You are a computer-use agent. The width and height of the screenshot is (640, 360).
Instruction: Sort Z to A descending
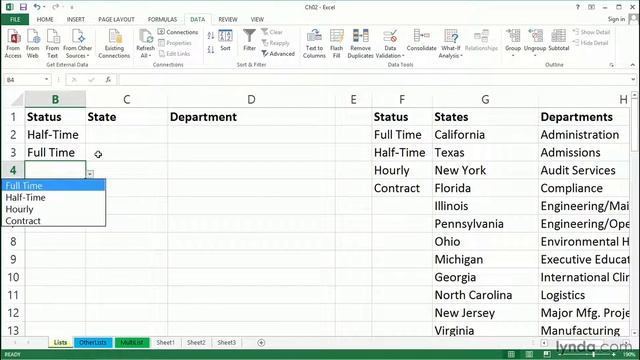click(x=211, y=49)
